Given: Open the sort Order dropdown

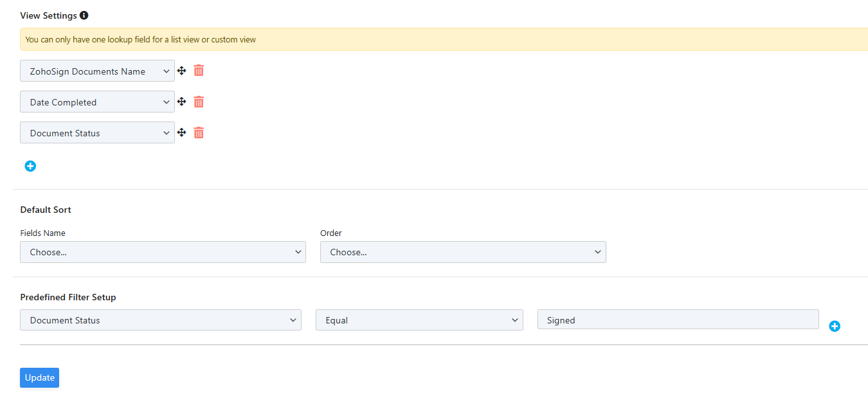Looking at the screenshot, I should (x=463, y=252).
